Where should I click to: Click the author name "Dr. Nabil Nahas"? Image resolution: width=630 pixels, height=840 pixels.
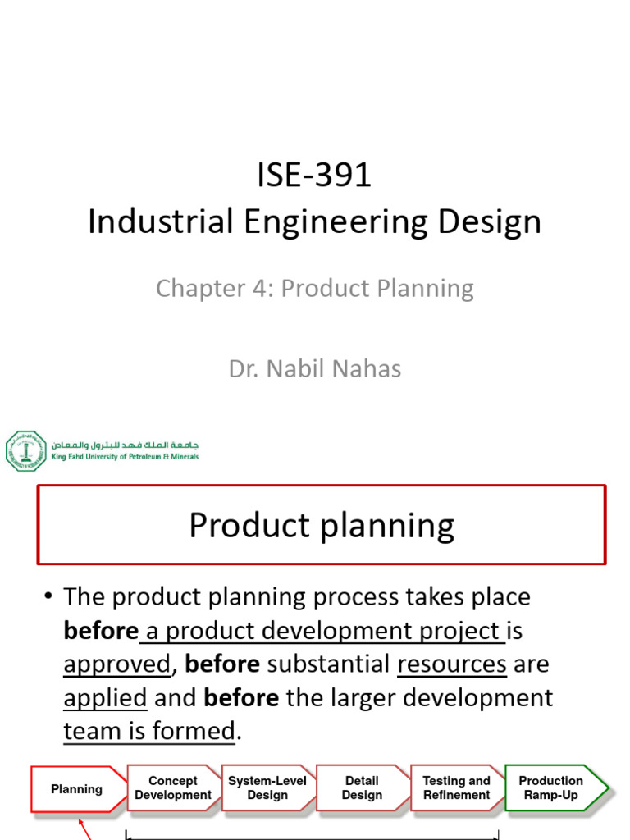click(x=314, y=368)
